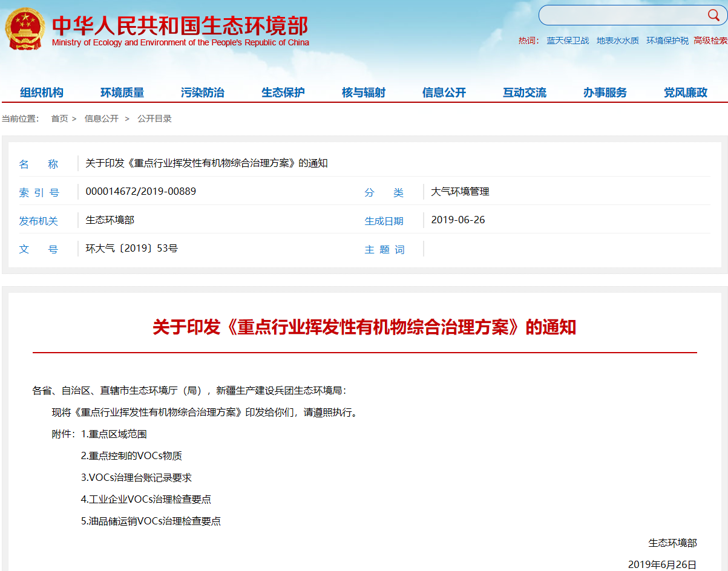Select the 信息公开 navigation tab
The height and width of the screenshot is (571, 728).
444,93
